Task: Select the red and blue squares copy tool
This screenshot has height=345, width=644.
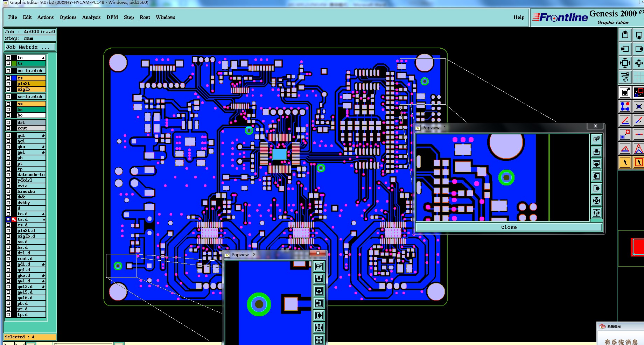Action: coord(625,134)
